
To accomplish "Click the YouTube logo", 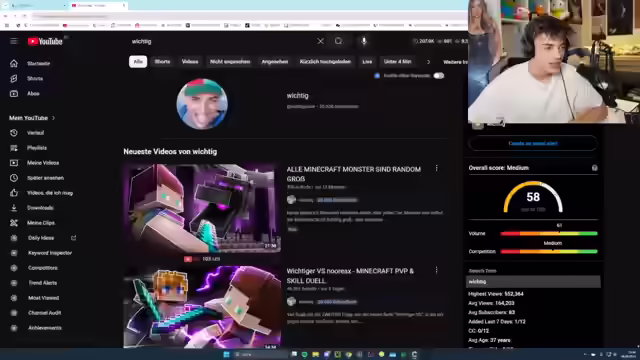I will [45, 41].
